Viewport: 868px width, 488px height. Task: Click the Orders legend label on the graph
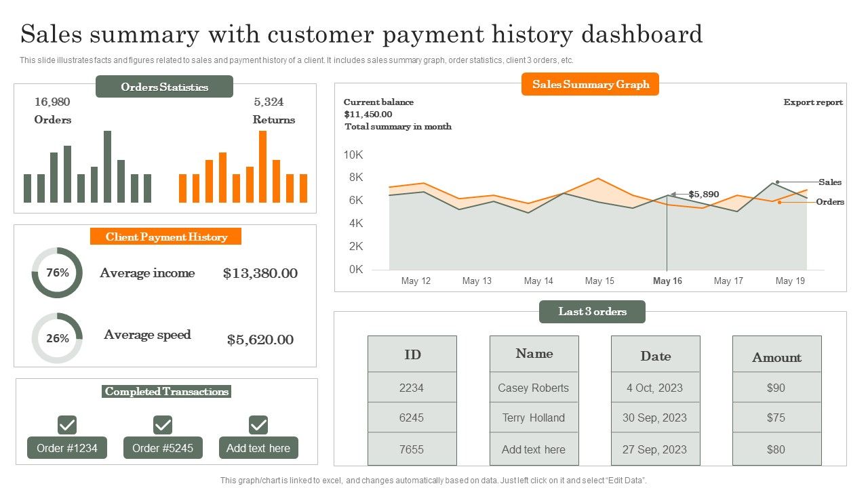(830, 202)
